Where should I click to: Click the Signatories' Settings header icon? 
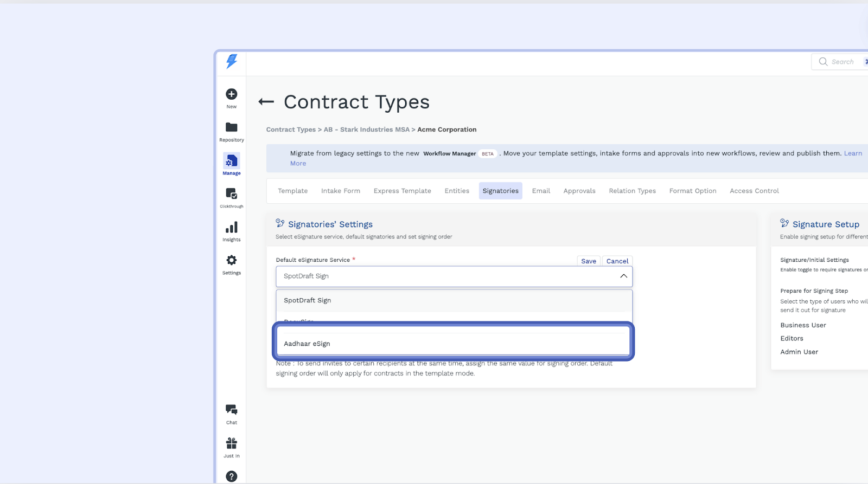[x=280, y=223]
